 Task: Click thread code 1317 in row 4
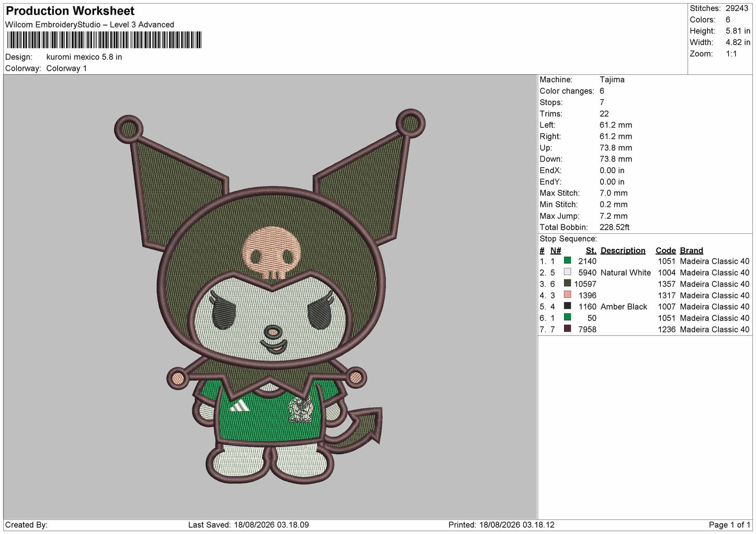click(x=667, y=296)
